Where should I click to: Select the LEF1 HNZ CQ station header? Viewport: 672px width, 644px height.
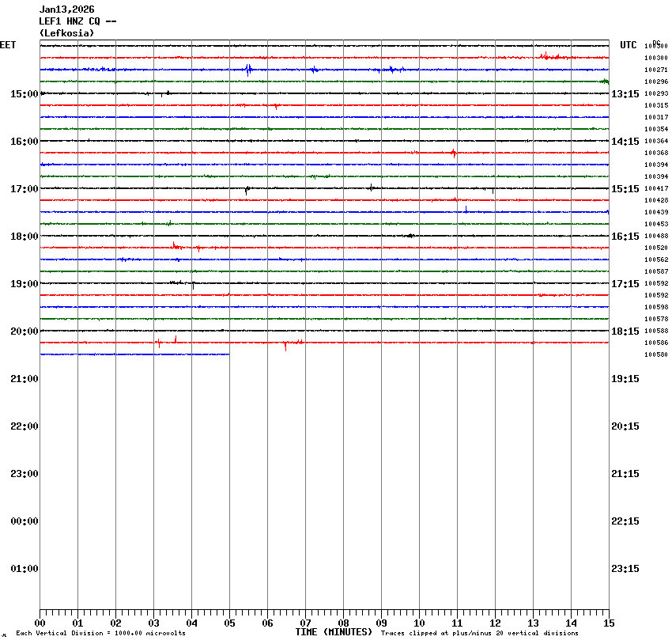coord(77,21)
